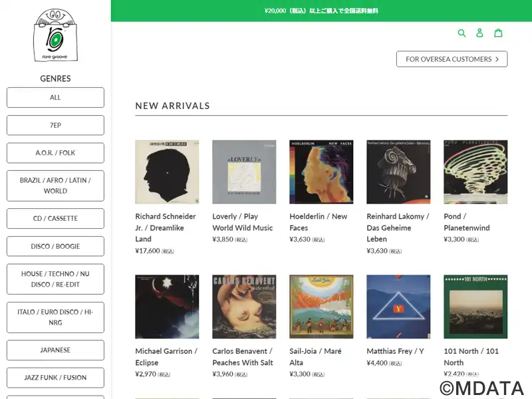Select the 7EP genre
Image resolution: width=532 pixels, height=399 pixels.
click(x=55, y=125)
